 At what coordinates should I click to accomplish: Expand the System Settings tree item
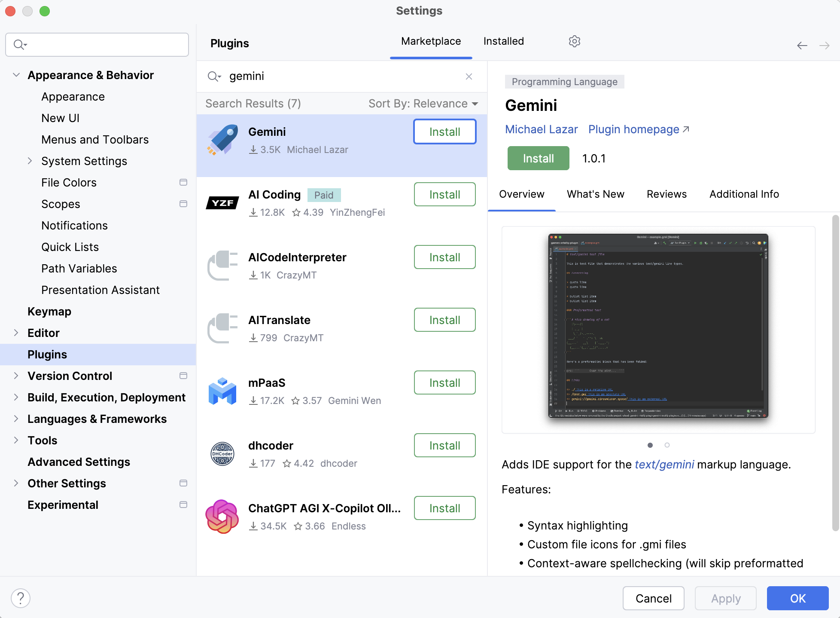pyautogui.click(x=30, y=161)
